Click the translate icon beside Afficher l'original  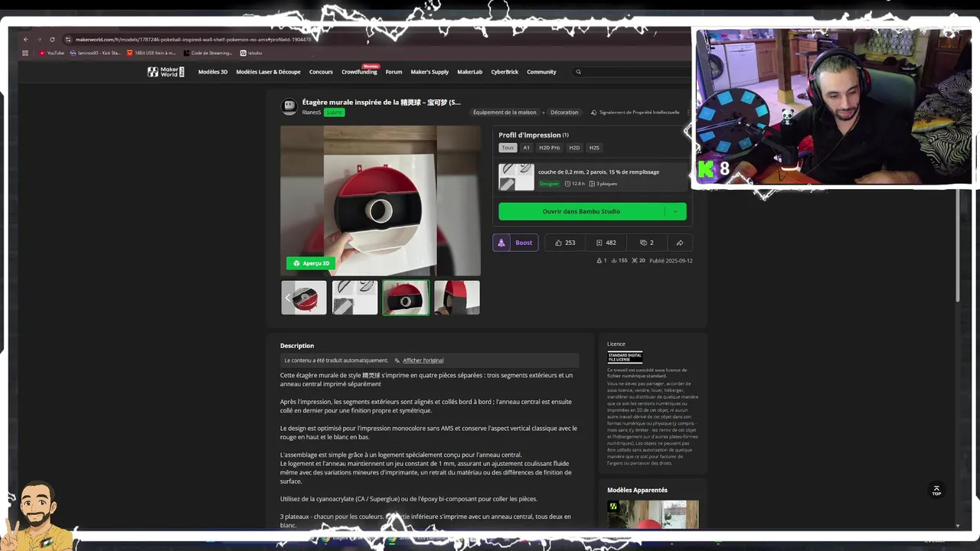point(397,360)
